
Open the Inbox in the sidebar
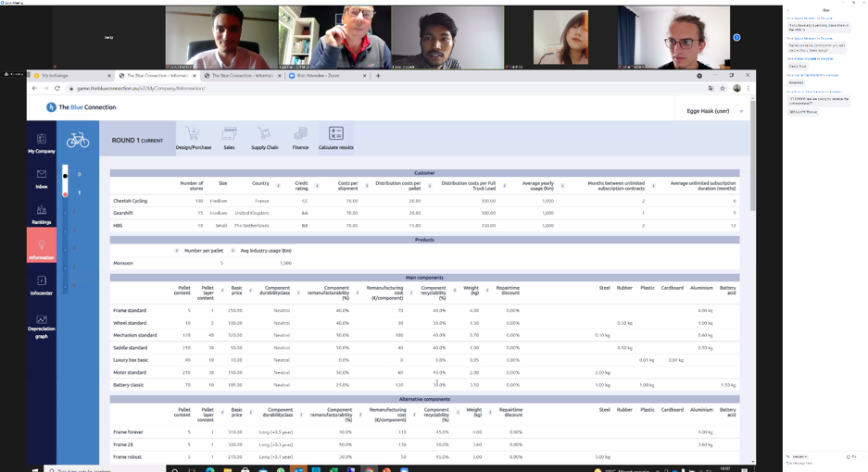42,179
